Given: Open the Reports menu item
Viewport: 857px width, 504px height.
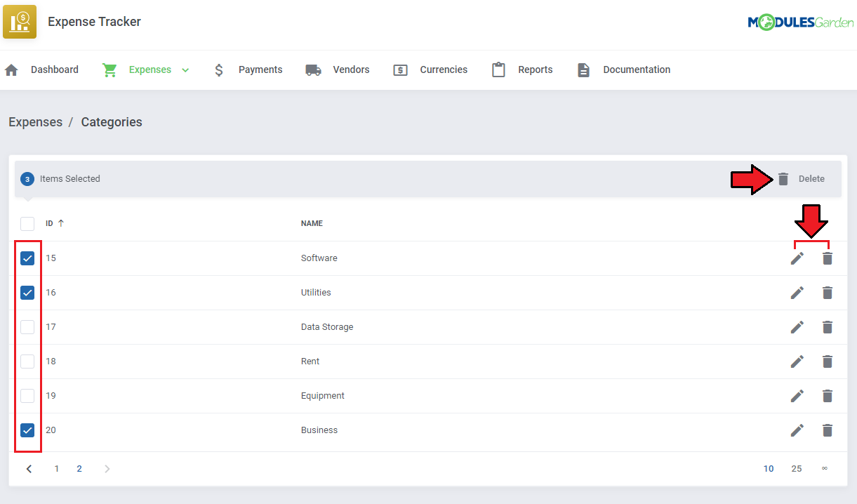Looking at the screenshot, I should [536, 69].
